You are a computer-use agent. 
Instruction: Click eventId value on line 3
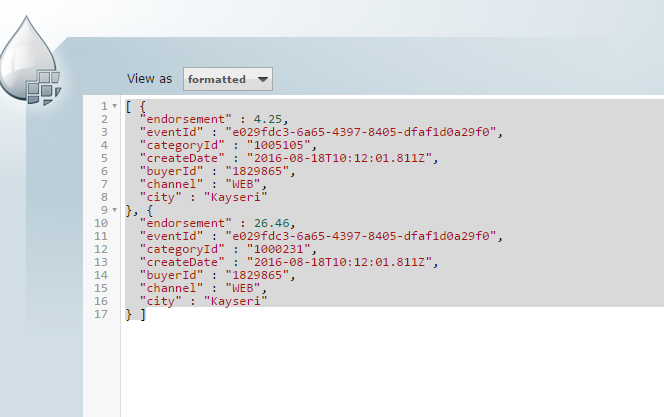pyautogui.click(x=360, y=132)
